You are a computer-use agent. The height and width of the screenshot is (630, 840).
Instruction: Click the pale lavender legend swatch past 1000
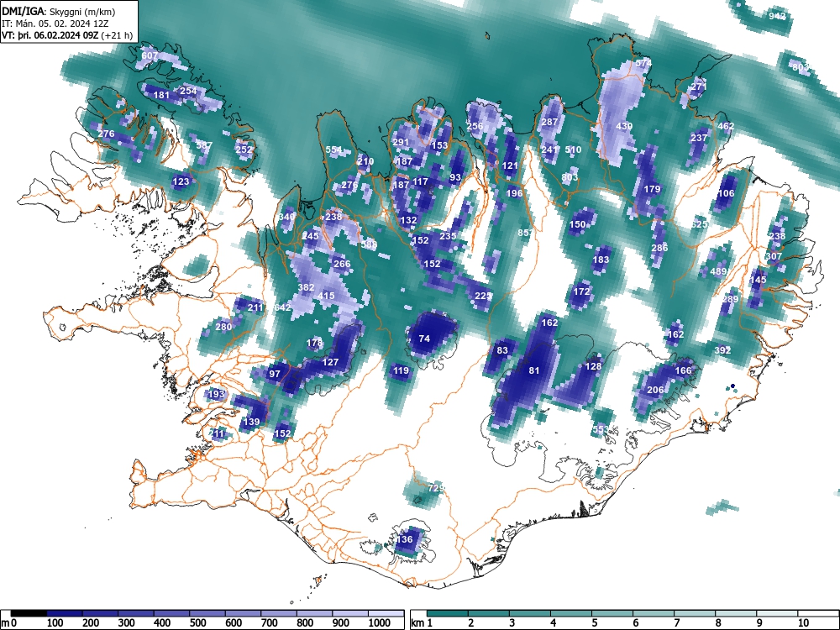[x=386, y=613]
